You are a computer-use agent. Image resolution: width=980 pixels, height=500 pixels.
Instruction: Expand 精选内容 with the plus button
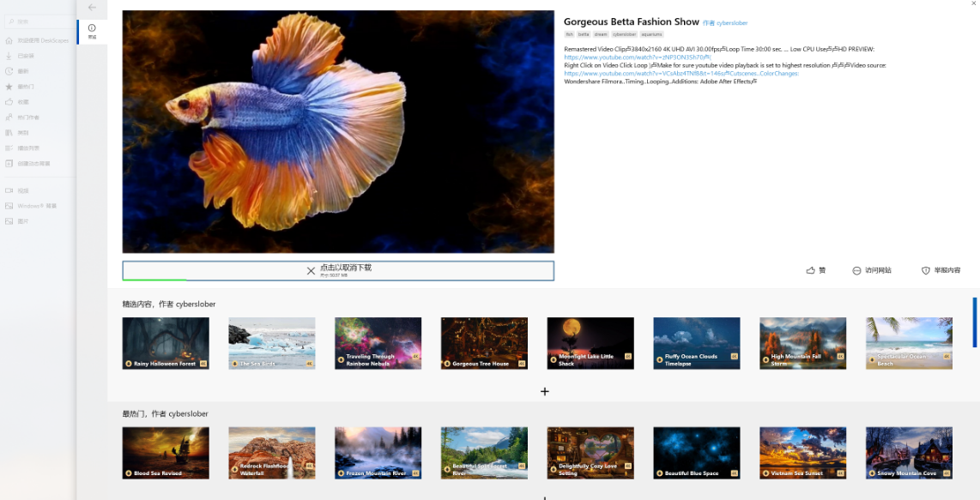544,391
